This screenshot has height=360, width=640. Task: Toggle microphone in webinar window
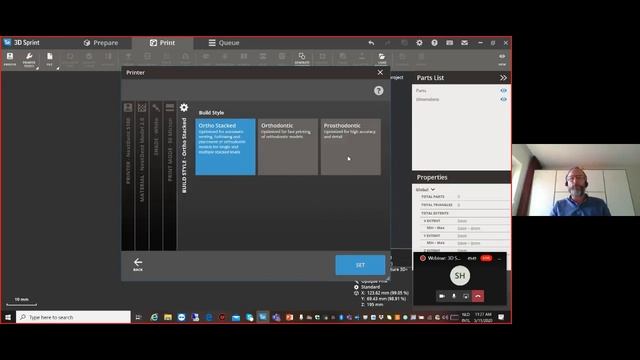coord(454,296)
